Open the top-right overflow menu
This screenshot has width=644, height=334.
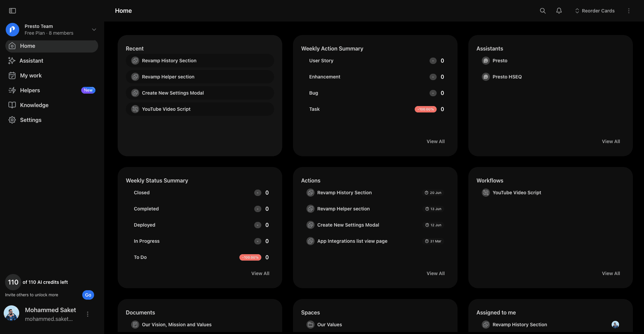(628, 10)
